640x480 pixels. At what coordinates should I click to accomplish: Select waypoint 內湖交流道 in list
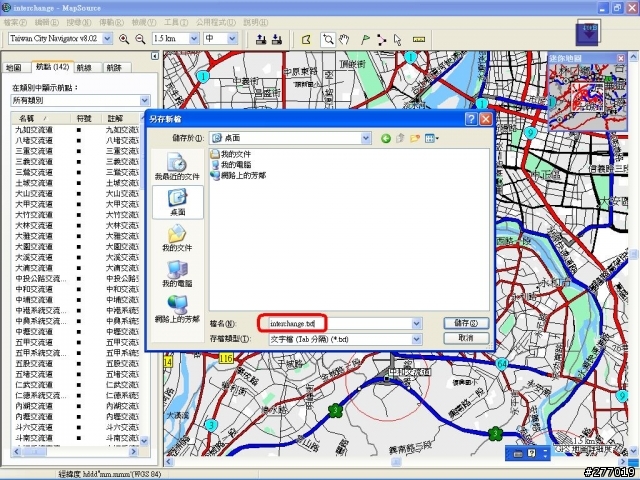click(x=34, y=406)
